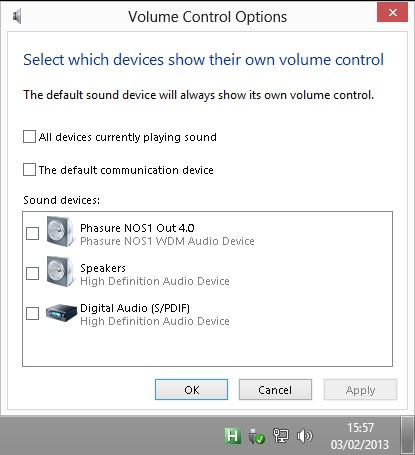Enable All devices currently playing sound
This screenshot has height=455, width=415.
29,137
